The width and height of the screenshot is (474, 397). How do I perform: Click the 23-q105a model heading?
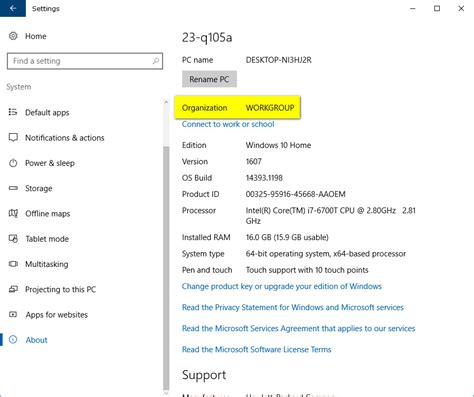207,38
